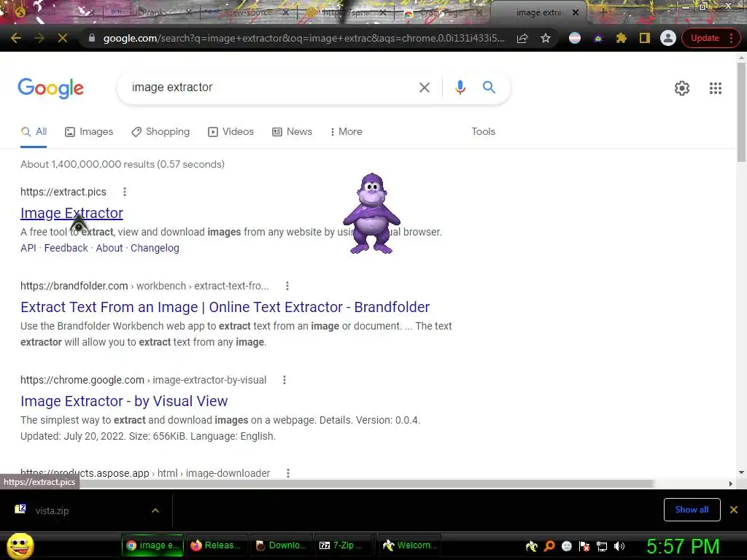Open search Tools options
The image size is (747, 560).
click(483, 132)
